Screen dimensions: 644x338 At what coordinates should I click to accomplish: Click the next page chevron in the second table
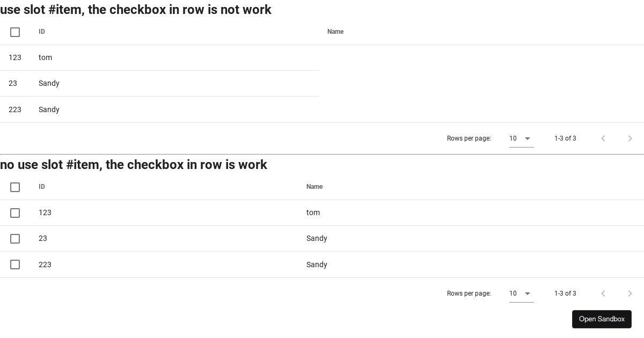(630, 293)
